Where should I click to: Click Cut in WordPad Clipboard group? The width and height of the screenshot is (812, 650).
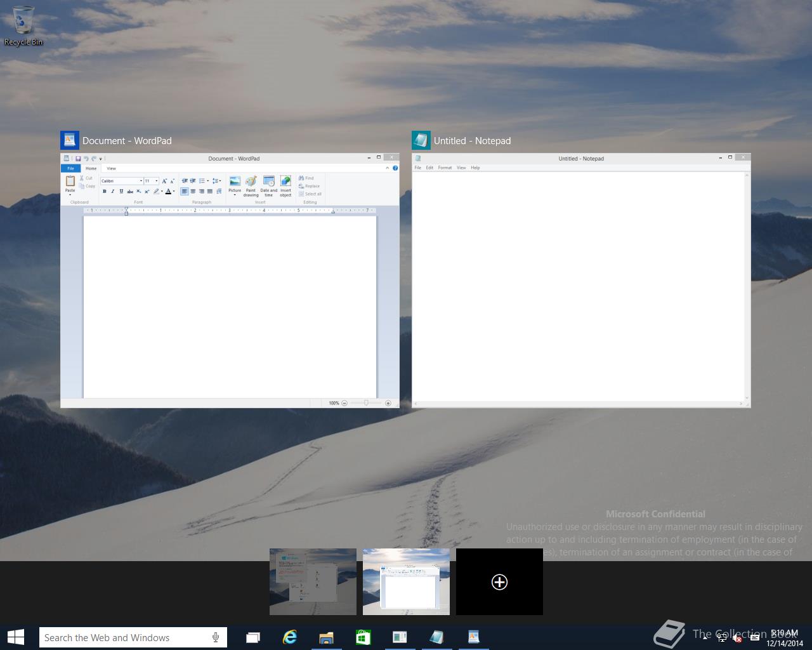[x=86, y=178]
